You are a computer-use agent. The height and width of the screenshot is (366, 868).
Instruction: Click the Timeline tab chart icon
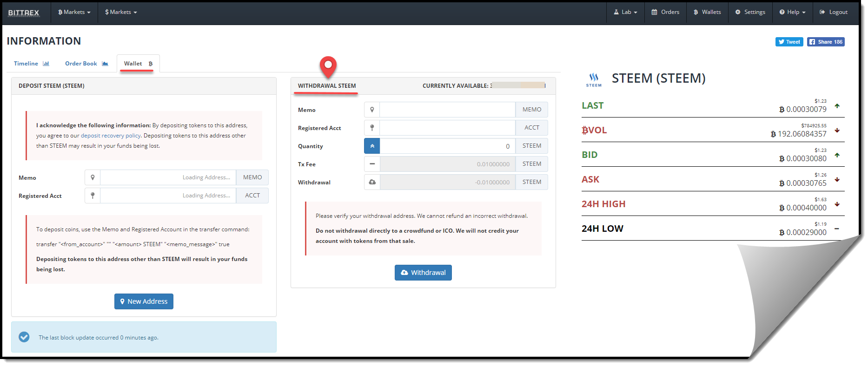pos(46,64)
